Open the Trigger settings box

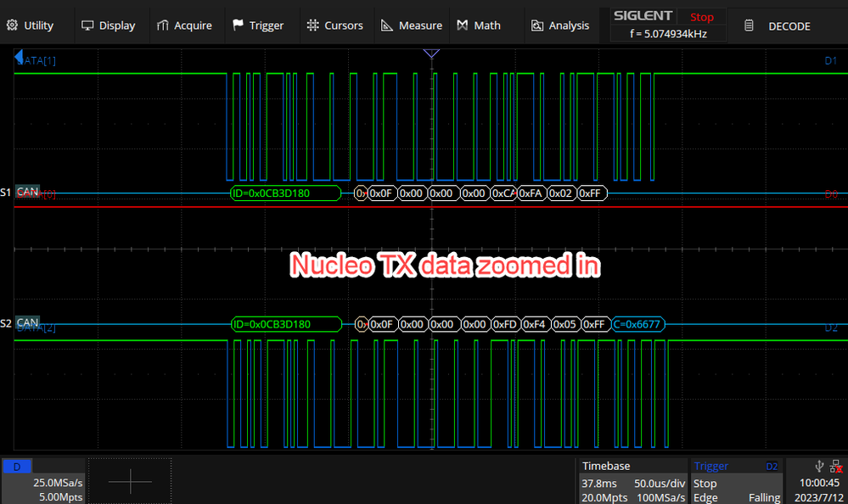pyautogui.click(x=737, y=481)
